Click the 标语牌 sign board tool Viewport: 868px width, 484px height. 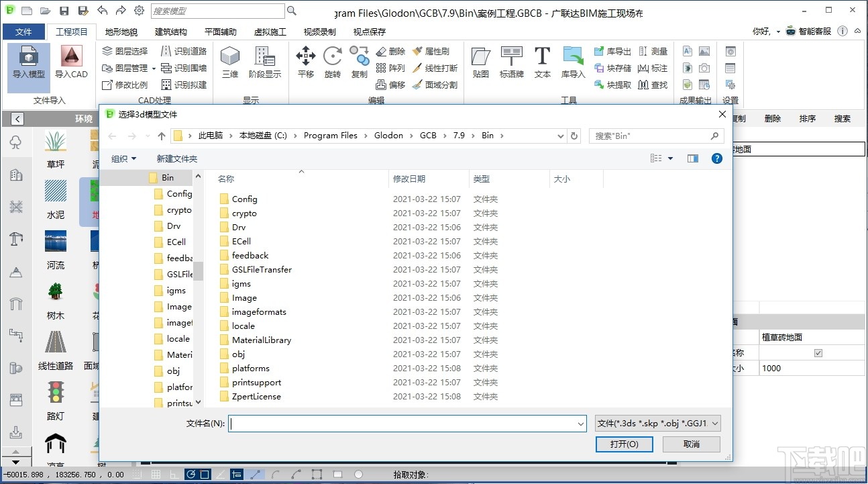(512, 62)
